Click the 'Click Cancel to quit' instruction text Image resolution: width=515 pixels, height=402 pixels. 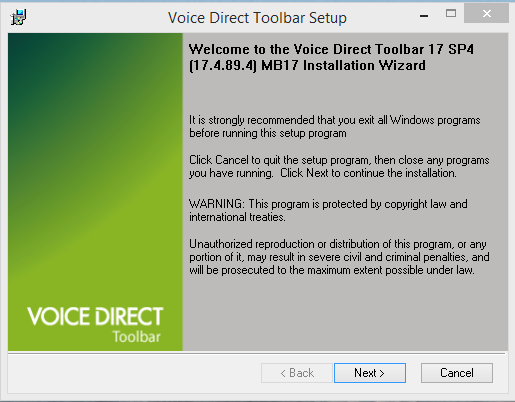coord(339,166)
